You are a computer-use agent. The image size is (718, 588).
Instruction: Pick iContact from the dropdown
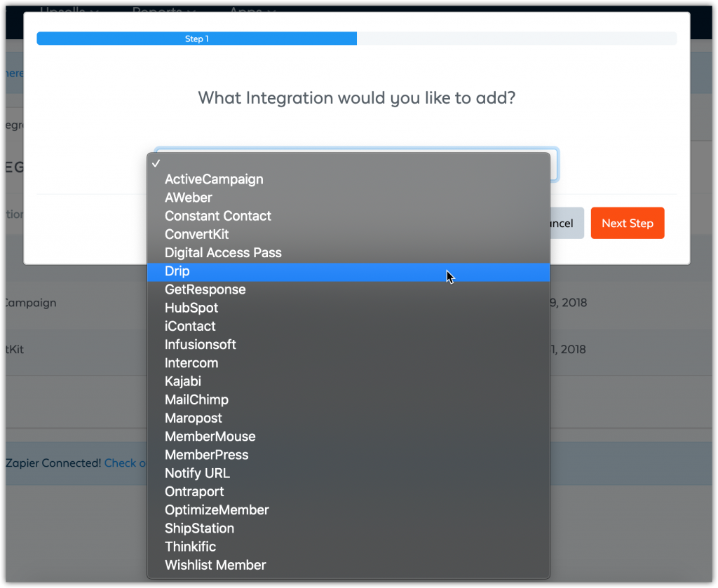pos(190,326)
